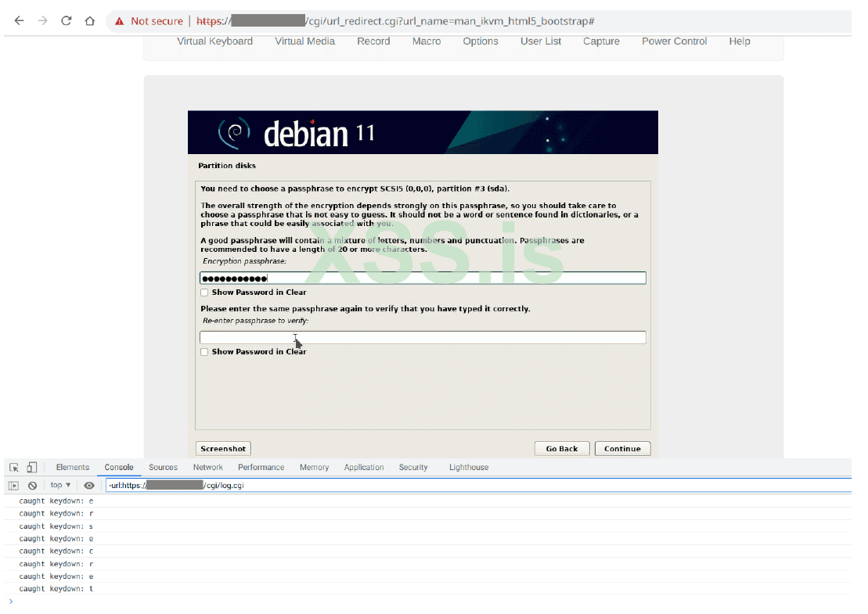Switch to the Lighthouse tab
The image size is (868, 614).
[469, 468]
